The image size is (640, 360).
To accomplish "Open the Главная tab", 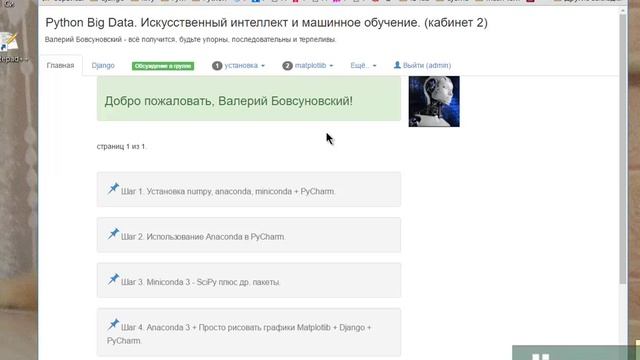I will 60,65.
